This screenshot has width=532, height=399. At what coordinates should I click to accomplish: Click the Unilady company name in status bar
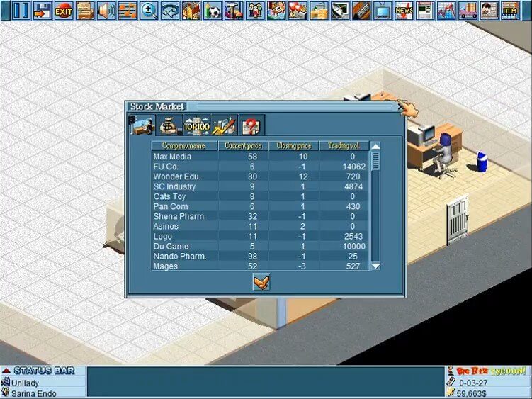pos(25,383)
